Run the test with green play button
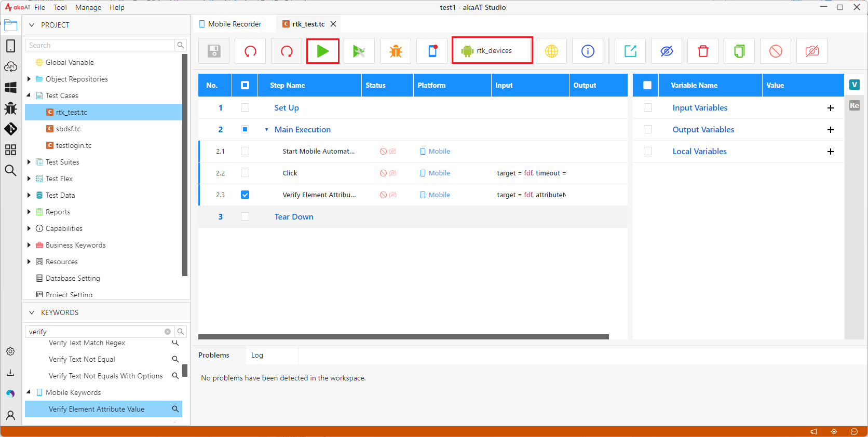This screenshot has height=437, width=868. [x=323, y=51]
